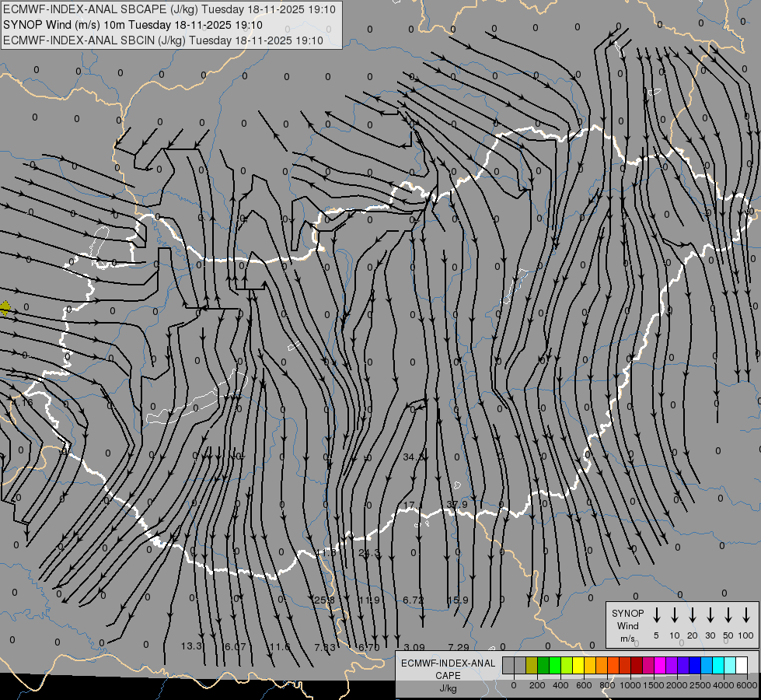Screen dimensions: 761x700
Task: Click the 20 m/s wind arrow in legend
Action: pyautogui.click(x=693, y=614)
